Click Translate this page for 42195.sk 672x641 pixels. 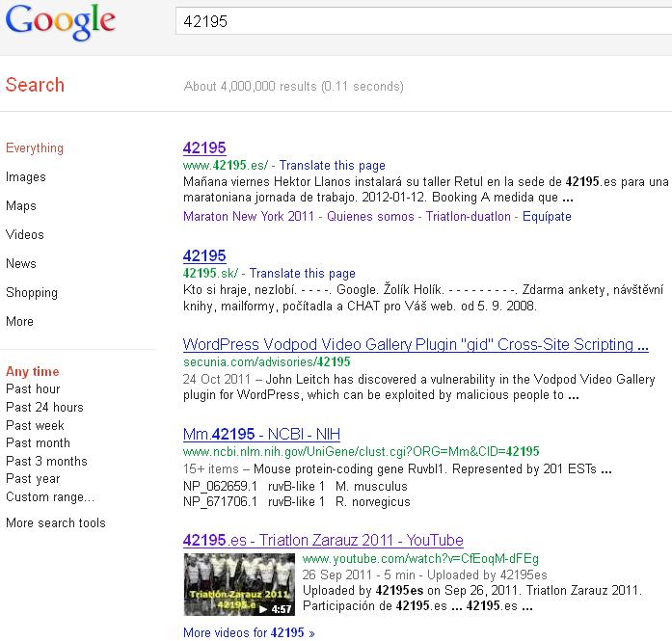307,274
